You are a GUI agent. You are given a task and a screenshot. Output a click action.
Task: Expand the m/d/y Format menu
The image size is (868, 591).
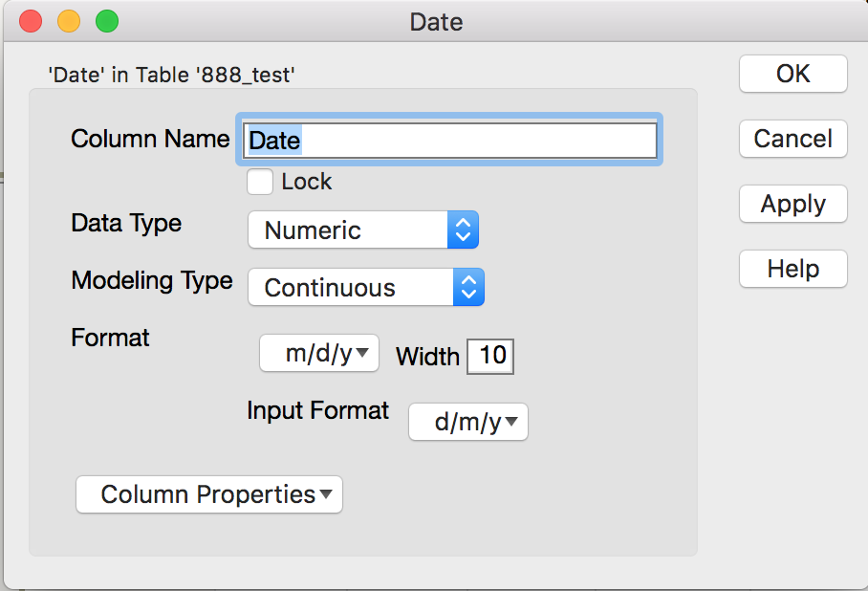click(319, 353)
